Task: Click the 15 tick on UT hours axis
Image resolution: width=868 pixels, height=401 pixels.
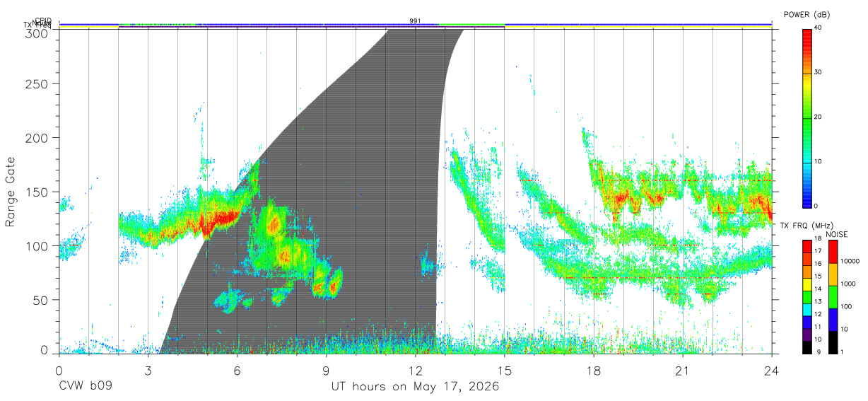Action: click(x=504, y=369)
